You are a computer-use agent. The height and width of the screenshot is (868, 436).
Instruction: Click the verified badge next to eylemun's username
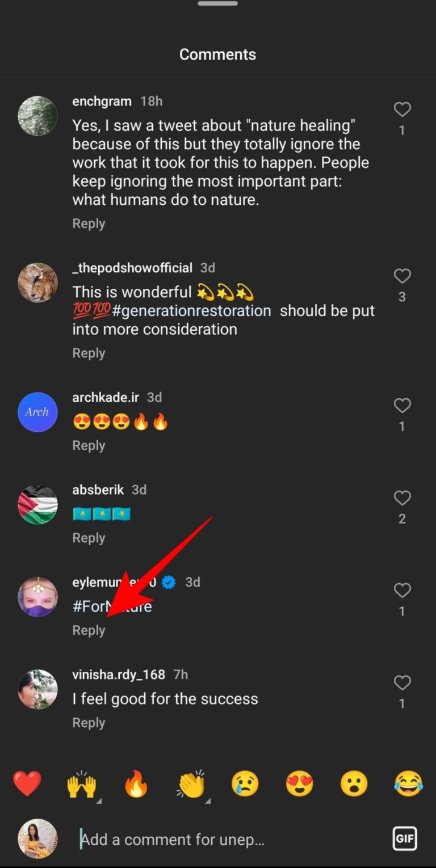coord(167,582)
